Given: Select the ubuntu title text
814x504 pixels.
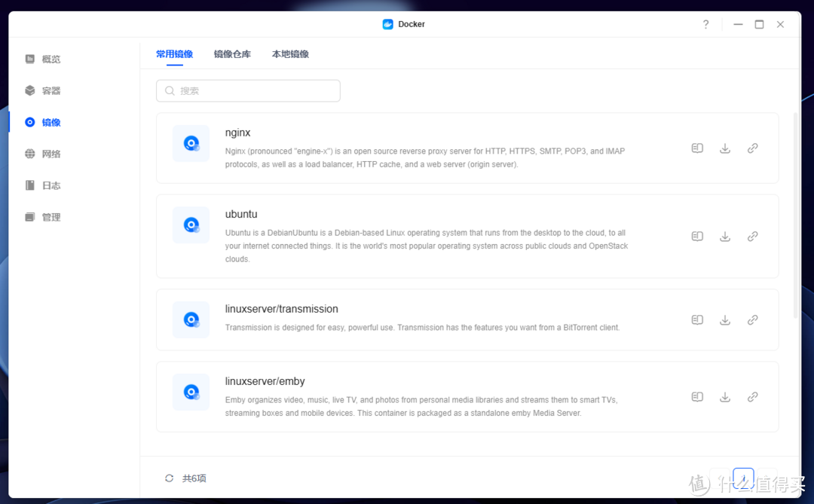Looking at the screenshot, I should [241, 215].
